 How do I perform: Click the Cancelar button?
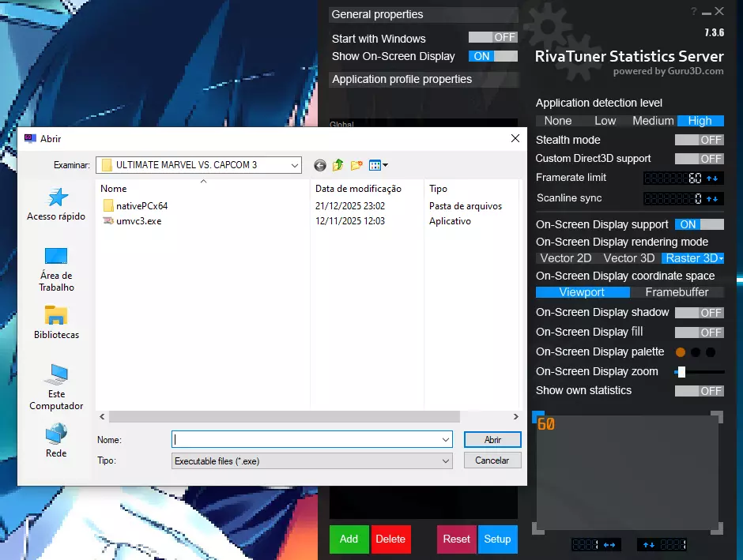click(492, 460)
